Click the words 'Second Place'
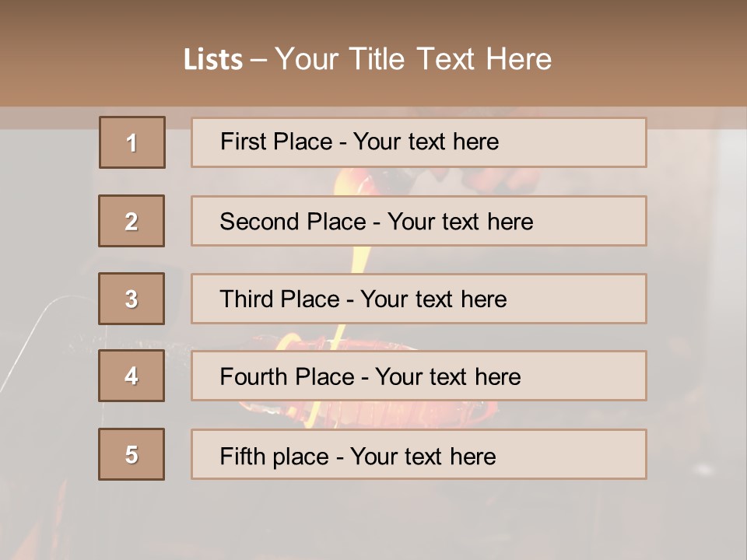This screenshot has width=747, height=560. (x=292, y=222)
